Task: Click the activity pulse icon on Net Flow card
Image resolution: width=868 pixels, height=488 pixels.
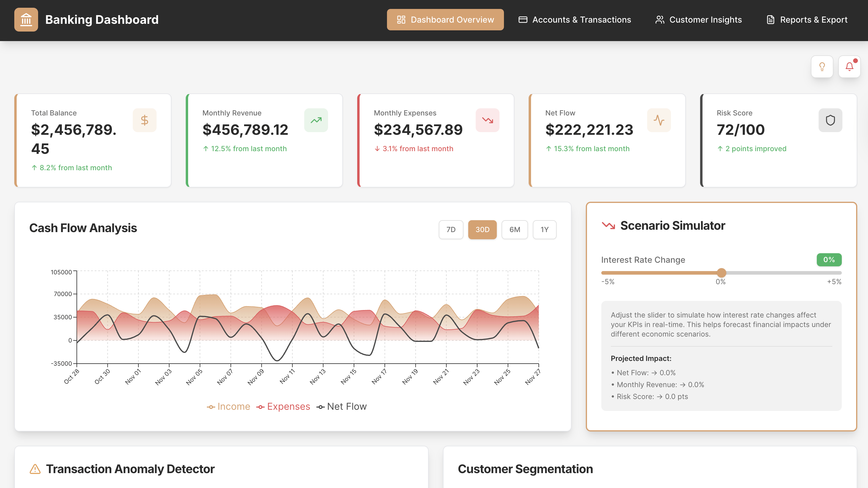Action: click(x=659, y=120)
